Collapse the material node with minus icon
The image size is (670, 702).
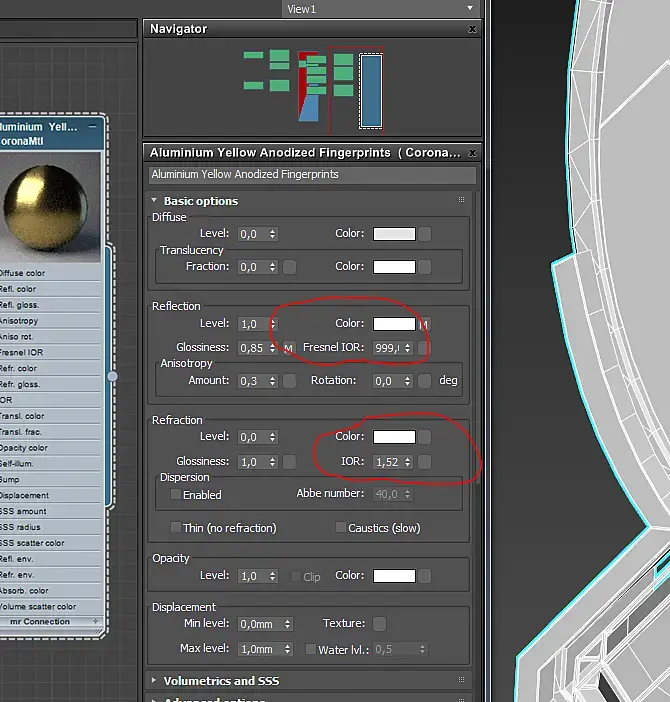coord(93,127)
